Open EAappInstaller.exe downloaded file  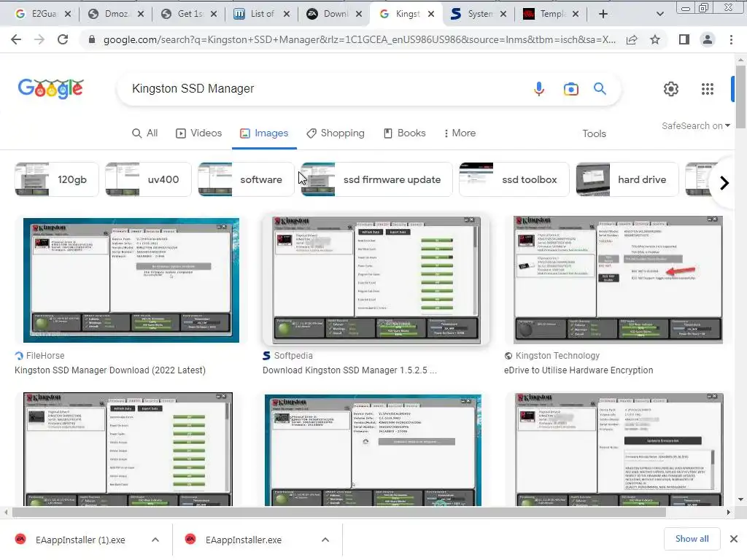pos(244,540)
